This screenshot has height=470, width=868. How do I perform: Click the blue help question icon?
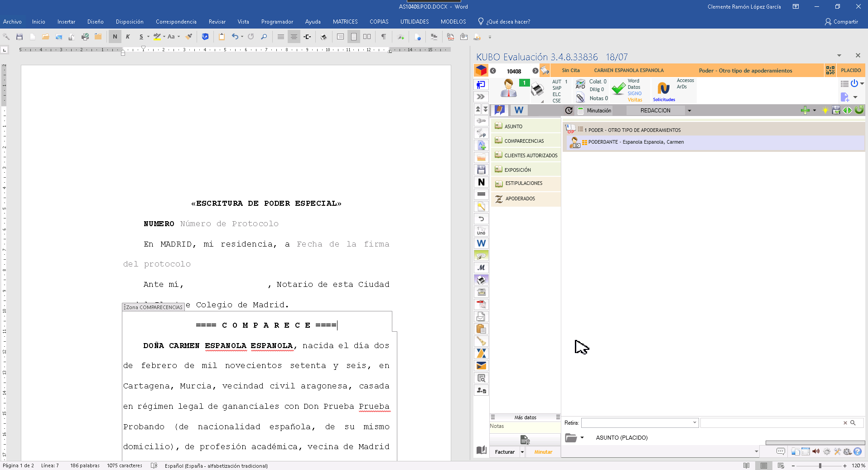click(x=858, y=451)
